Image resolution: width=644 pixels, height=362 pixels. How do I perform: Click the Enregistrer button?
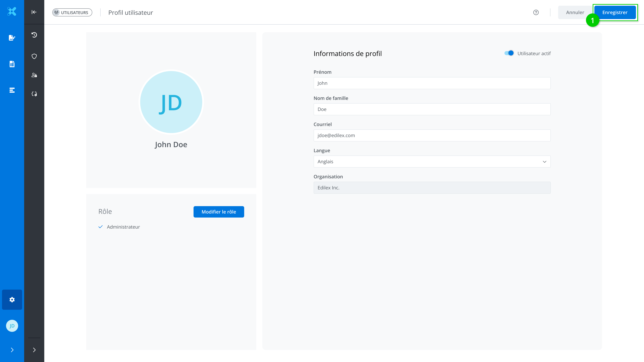click(x=614, y=13)
